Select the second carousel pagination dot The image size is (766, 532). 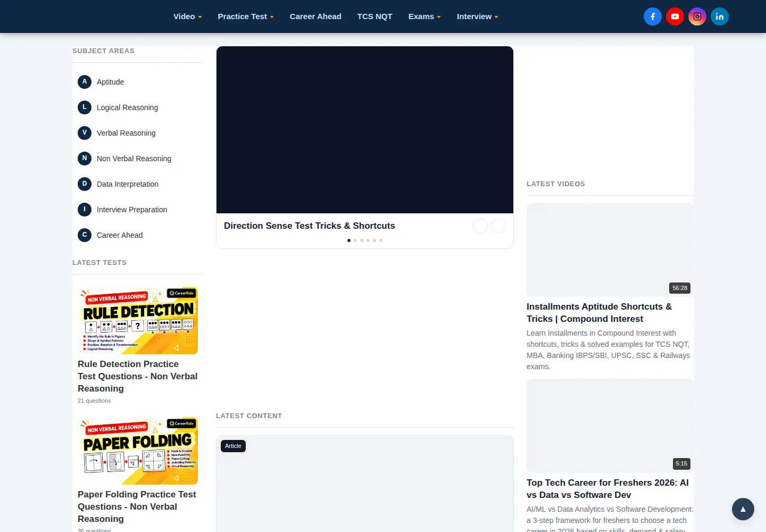(x=355, y=240)
